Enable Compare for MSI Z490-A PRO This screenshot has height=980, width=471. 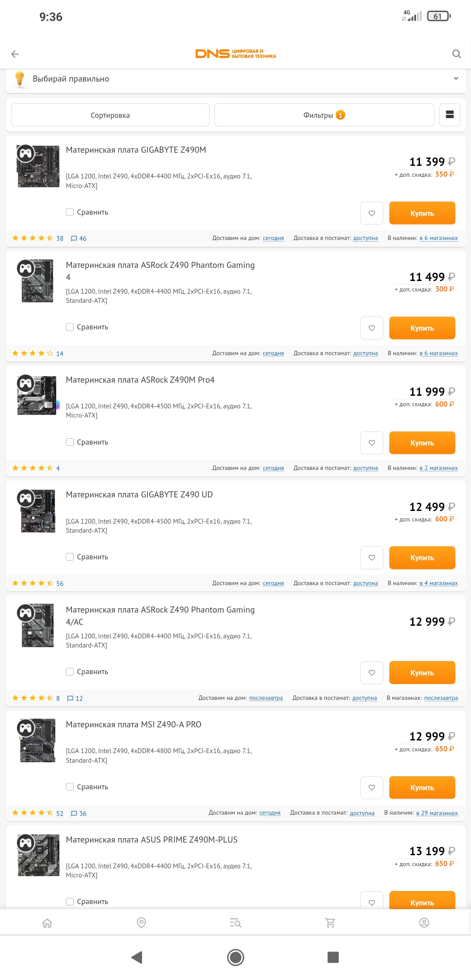70,787
